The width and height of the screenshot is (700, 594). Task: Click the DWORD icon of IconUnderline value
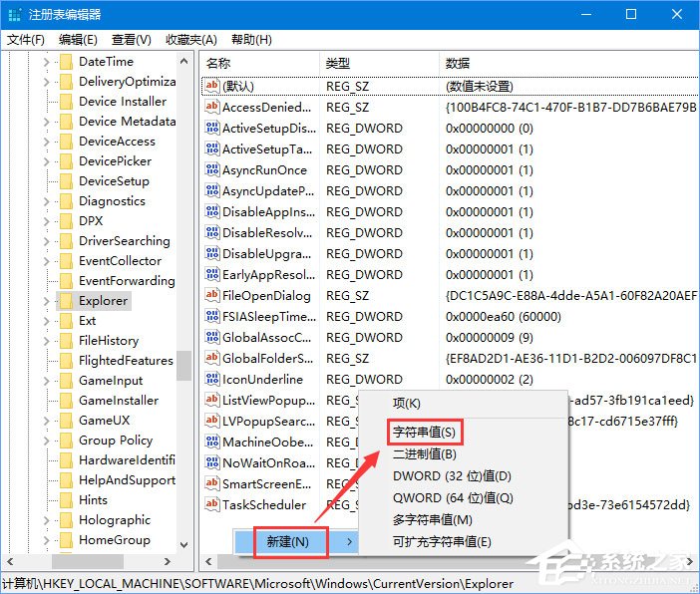pyautogui.click(x=211, y=379)
